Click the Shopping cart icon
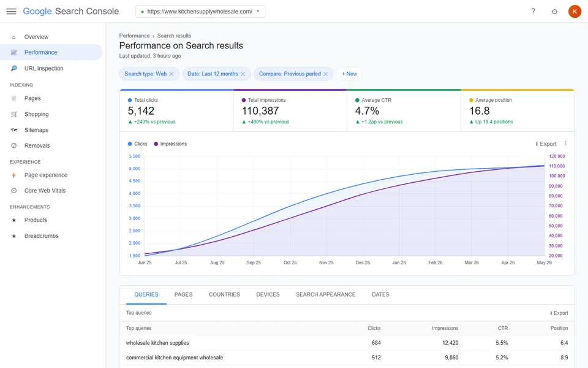588x368 pixels. pos(14,114)
